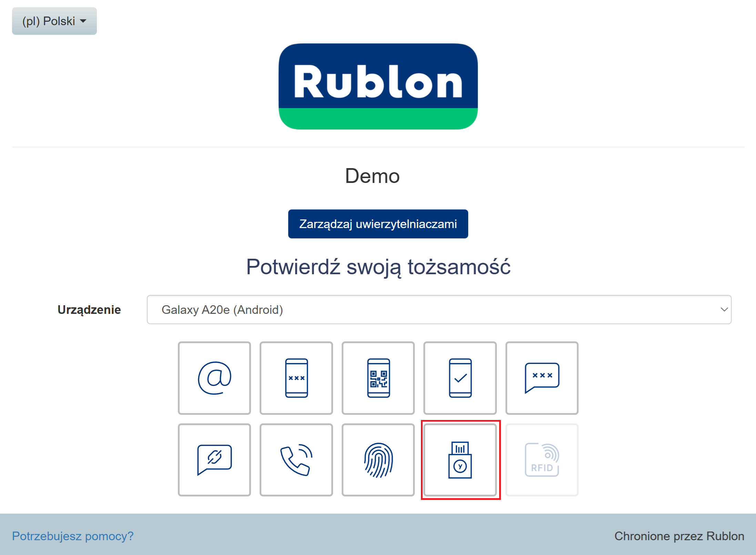Click the disabled RFID authentication icon
The width and height of the screenshot is (756, 555).
coord(542,460)
